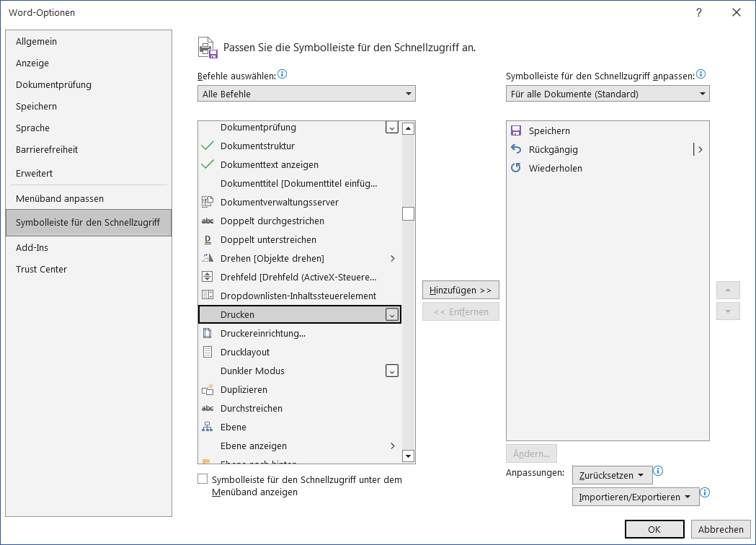Click the Dokumentverwaltungsserver command icon
The width and height of the screenshot is (756, 545).
(x=208, y=202)
